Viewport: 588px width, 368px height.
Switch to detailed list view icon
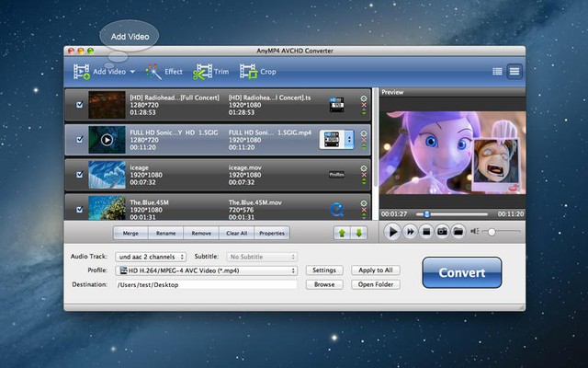tap(497, 71)
